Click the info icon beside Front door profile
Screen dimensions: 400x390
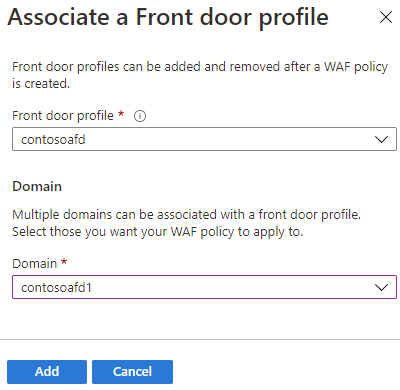[140, 116]
